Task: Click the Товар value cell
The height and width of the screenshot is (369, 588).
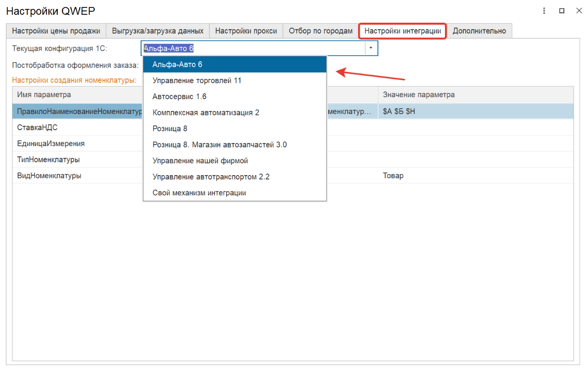Action: coord(475,176)
